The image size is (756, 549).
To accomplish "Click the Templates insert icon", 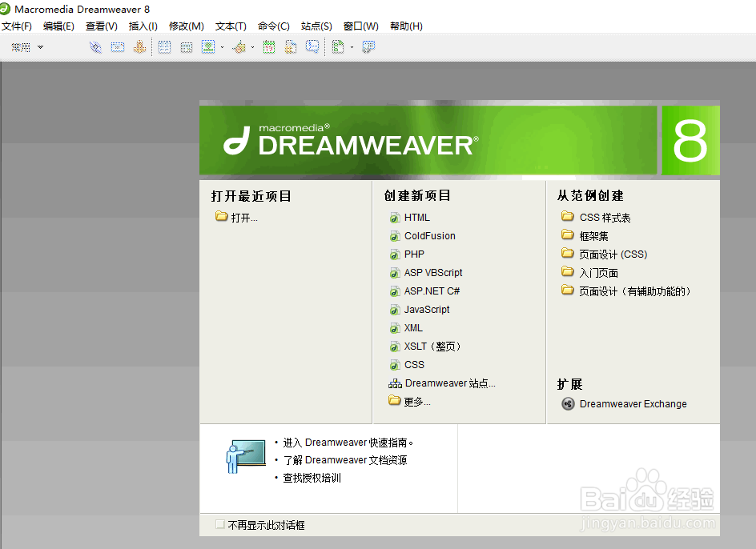I will [x=339, y=46].
